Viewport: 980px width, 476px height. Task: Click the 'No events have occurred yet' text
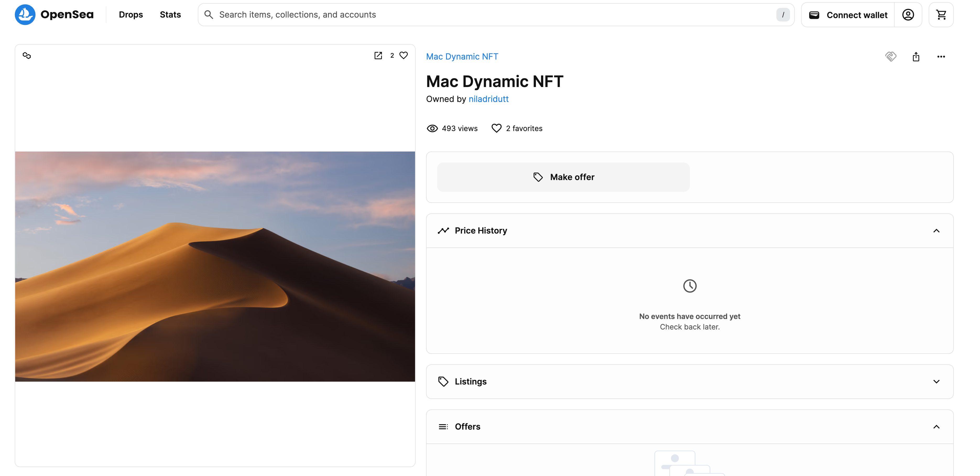690,316
